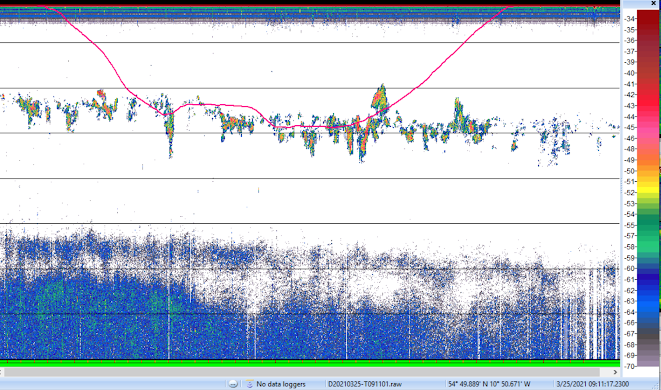Pick the blue -63 dB color band
This screenshot has height=390, width=661.
pyautogui.click(x=648, y=301)
